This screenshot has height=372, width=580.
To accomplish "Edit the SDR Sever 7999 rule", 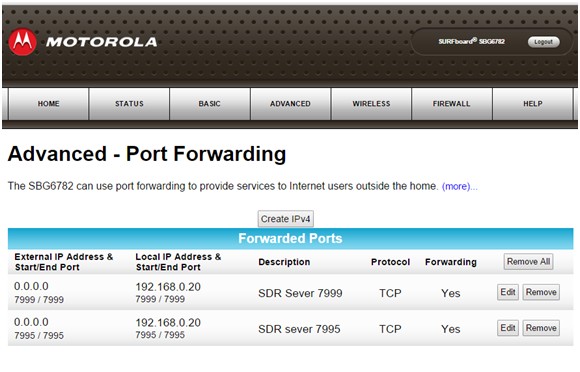I will 508,292.
